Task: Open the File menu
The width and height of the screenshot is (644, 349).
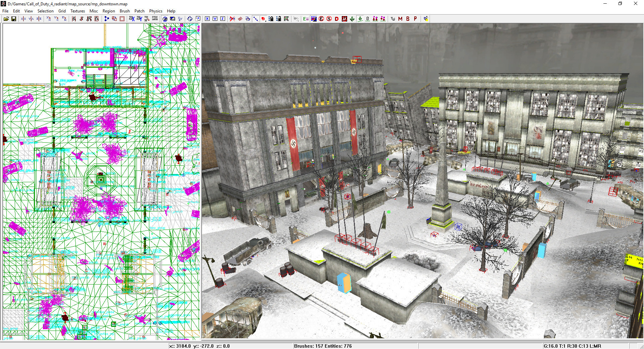Action: point(6,11)
